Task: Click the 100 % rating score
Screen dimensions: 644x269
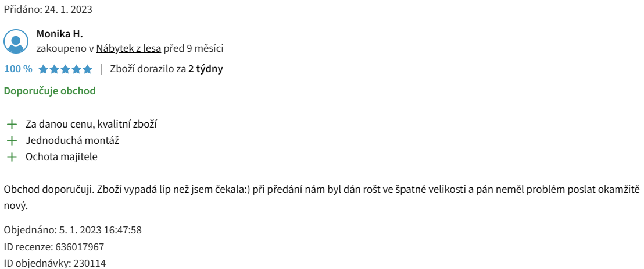Action: (x=18, y=69)
